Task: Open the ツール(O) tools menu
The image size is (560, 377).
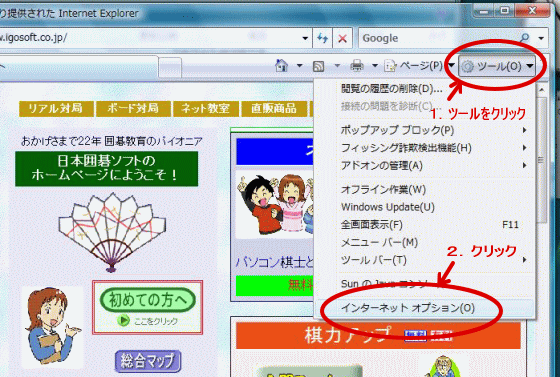Action: click(x=497, y=66)
